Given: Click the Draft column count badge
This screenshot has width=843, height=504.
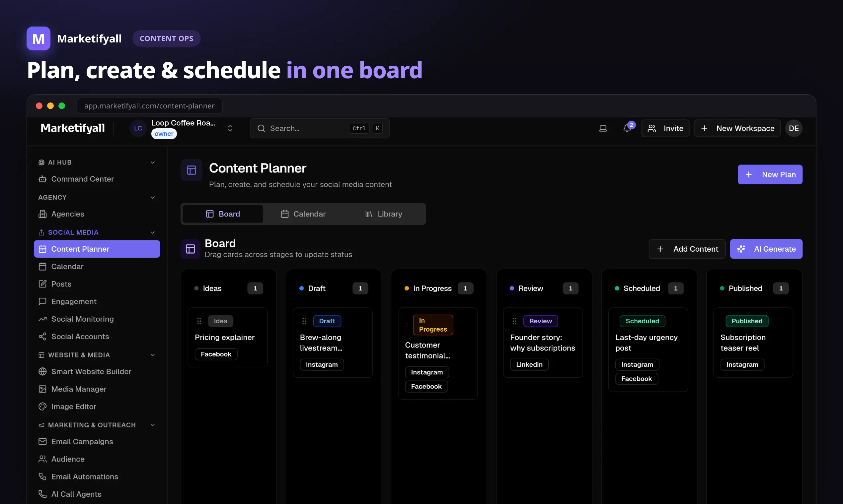Looking at the screenshot, I should coord(360,288).
